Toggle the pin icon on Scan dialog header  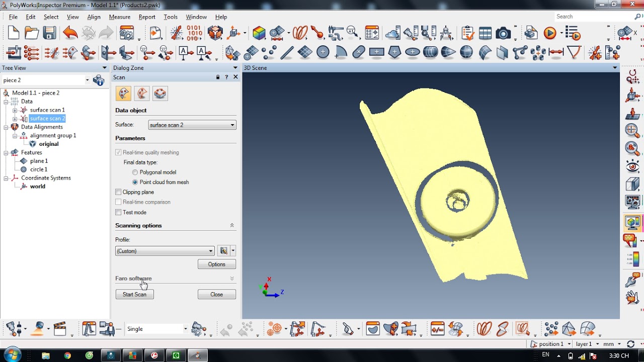point(218,77)
